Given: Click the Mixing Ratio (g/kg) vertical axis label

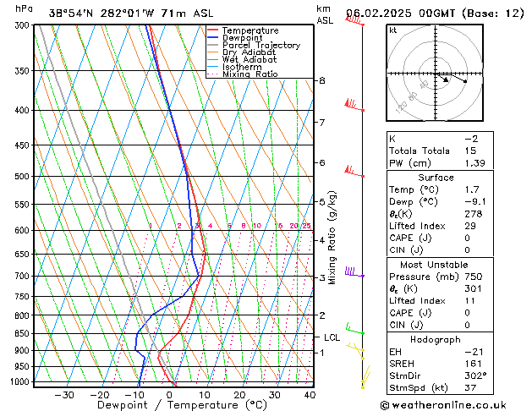Looking at the screenshot, I should 332,238.
